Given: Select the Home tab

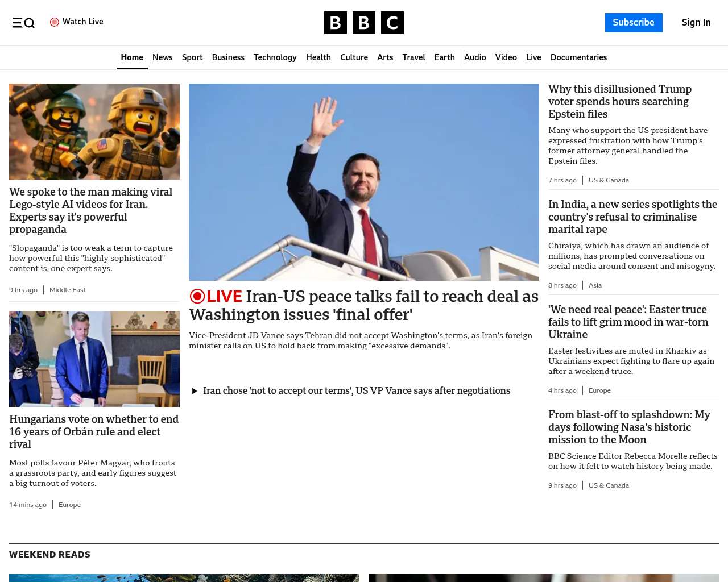Looking at the screenshot, I should click(132, 57).
